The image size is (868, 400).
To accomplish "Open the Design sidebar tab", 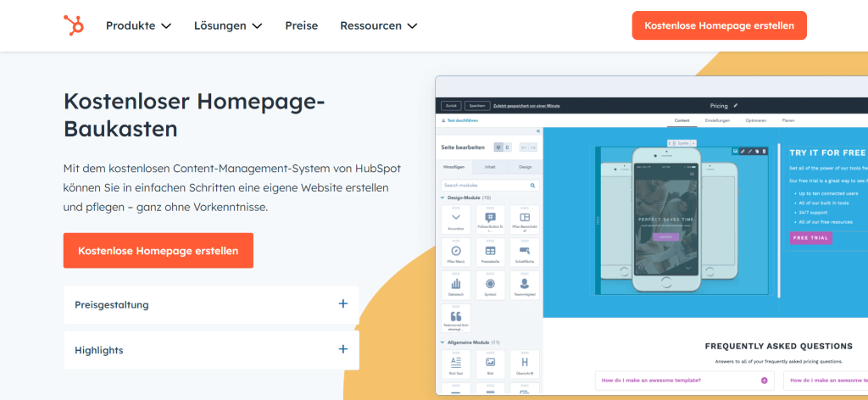I will (525, 167).
